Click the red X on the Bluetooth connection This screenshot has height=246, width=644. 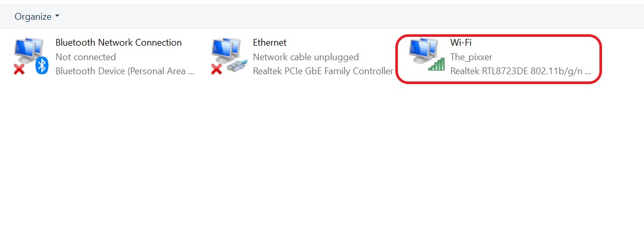[19, 70]
